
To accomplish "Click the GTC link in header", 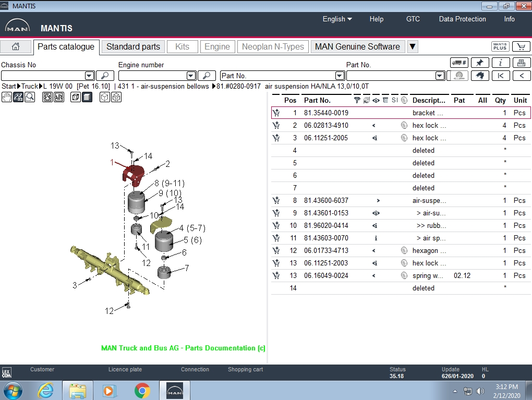I will (413, 19).
